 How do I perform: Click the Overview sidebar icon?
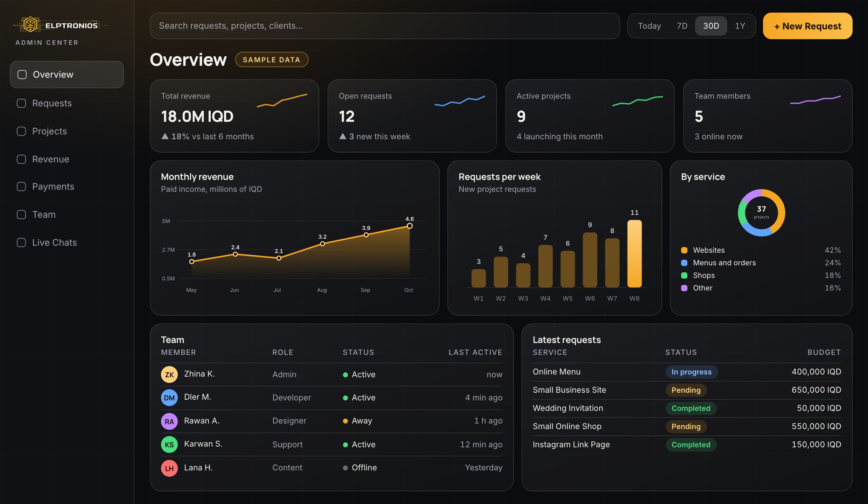click(22, 75)
